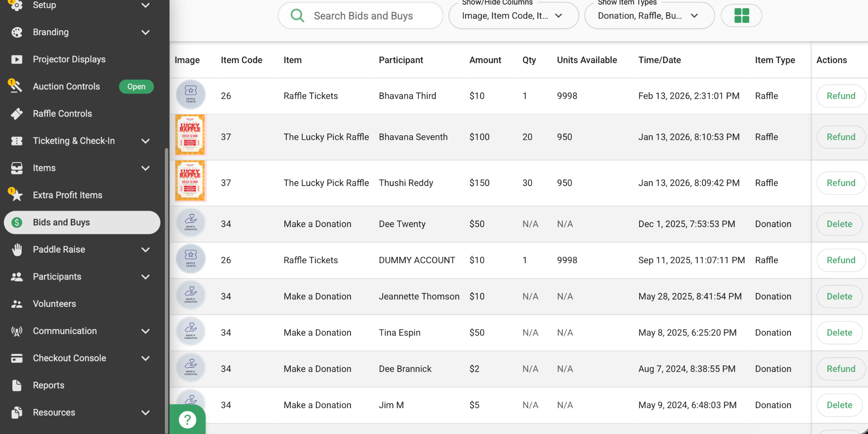This screenshot has width=868, height=434.
Task: Open Bhavana Third Raffle Tickets image
Action: (x=190, y=95)
